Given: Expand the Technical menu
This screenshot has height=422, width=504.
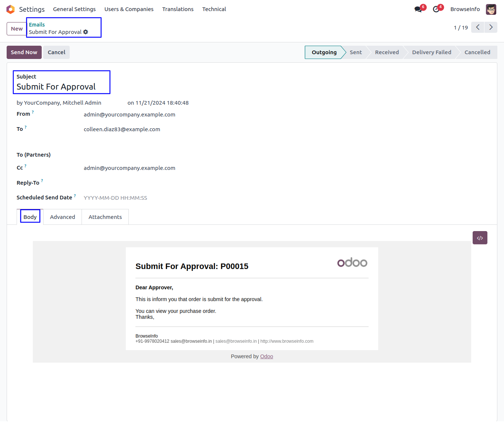Looking at the screenshot, I should (214, 9).
